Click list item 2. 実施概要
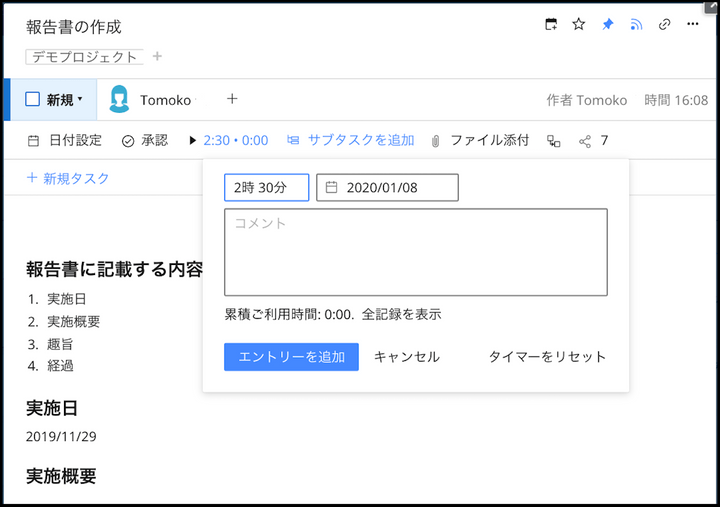This screenshot has width=720, height=507. pyautogui.click(x=64, y=321)
